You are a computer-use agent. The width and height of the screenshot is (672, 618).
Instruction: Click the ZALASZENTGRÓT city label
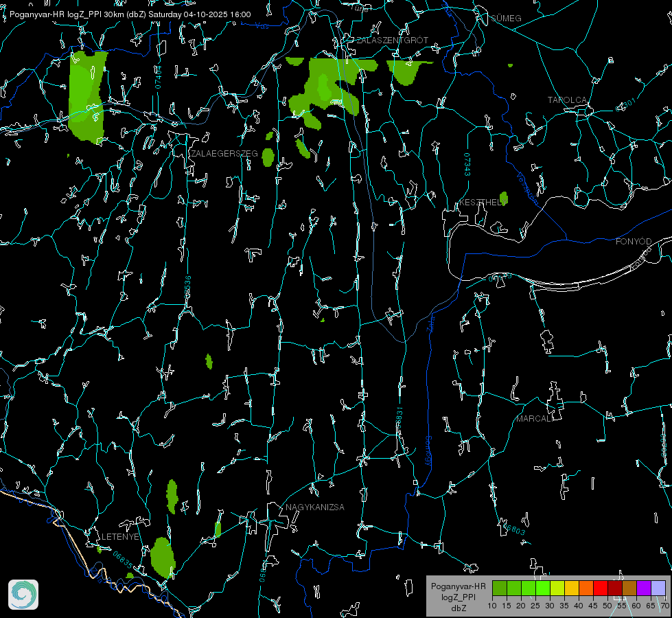click(x=392, y=41)
